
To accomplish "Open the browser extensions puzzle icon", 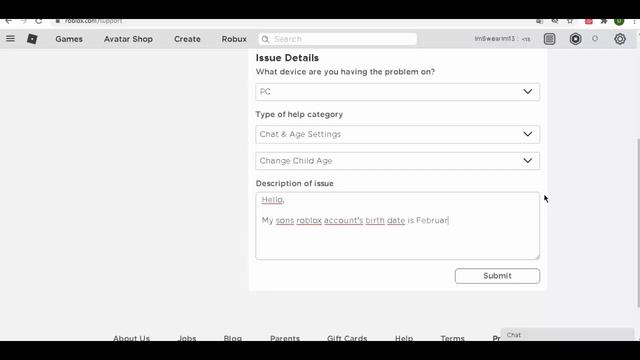I will 604,21.
